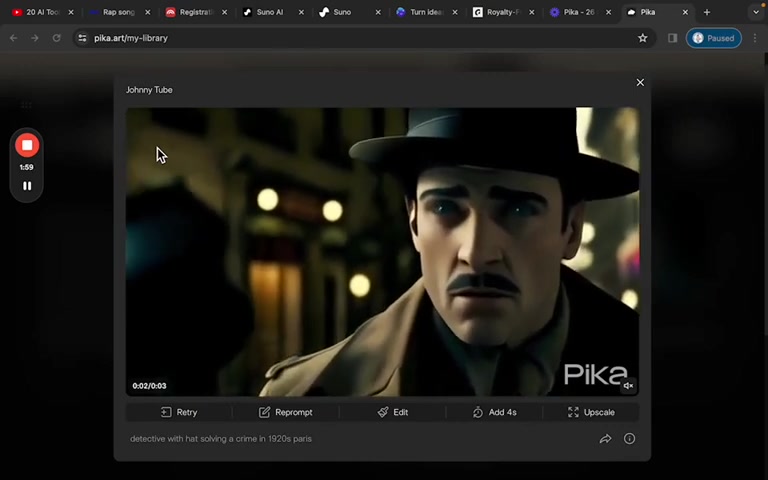The image size is (768, 480).
Task: Upscale the detective video
Action: pyautogui.click(x=591, y=412)
